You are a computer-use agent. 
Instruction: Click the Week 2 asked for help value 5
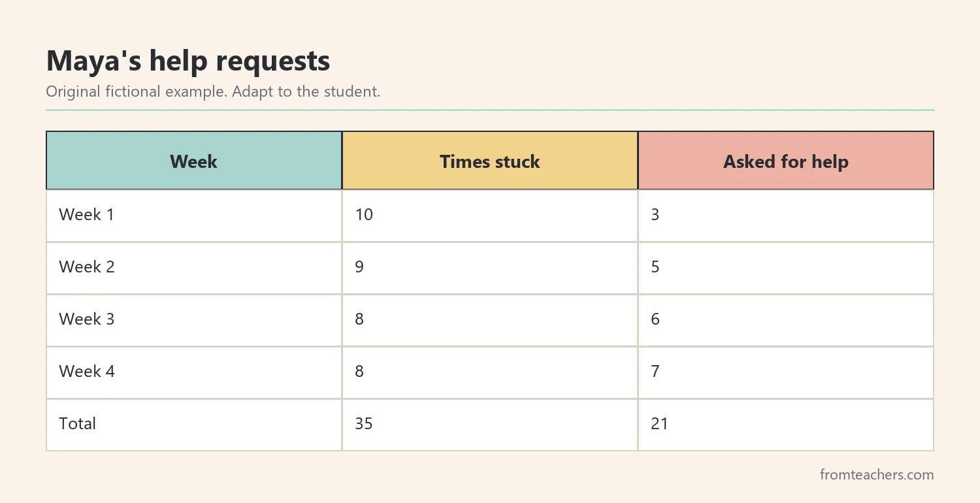click(x=655, y=267)
